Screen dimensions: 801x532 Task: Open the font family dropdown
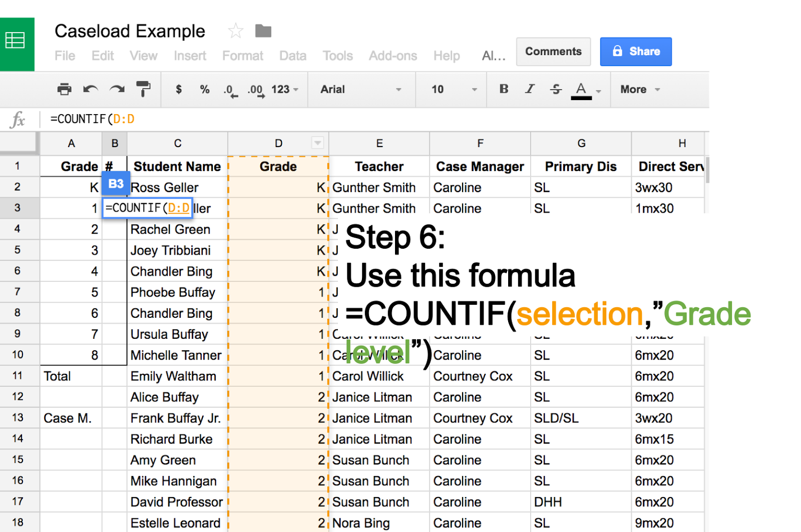(360, 89)
